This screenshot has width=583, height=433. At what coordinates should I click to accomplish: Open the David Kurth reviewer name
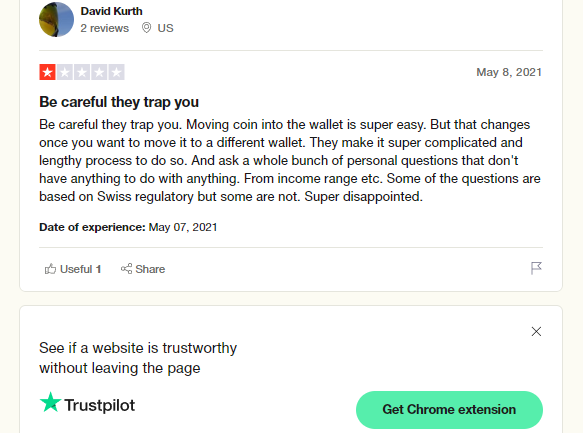coord(112,11)
